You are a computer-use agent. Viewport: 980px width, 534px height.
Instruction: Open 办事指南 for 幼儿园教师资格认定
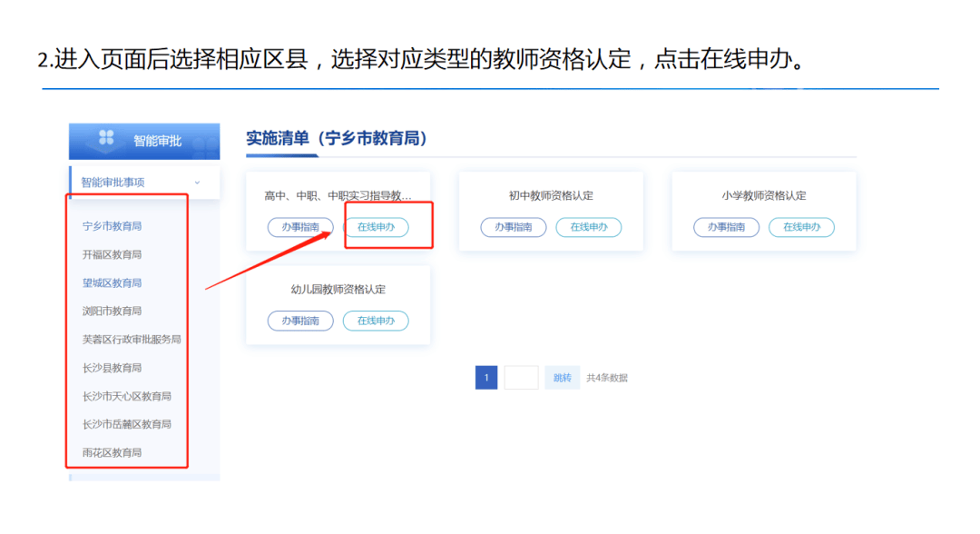pyautogui.click(x=300, y=321)
